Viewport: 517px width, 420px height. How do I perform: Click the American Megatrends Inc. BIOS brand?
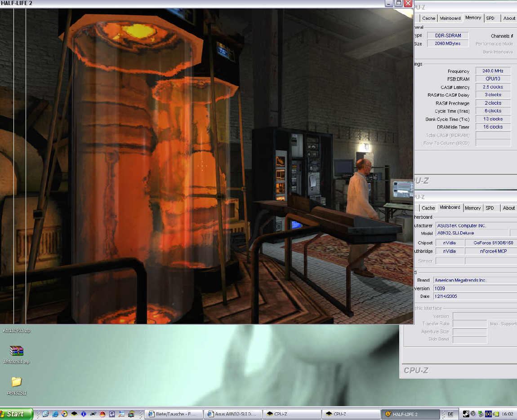click(475, 280)
